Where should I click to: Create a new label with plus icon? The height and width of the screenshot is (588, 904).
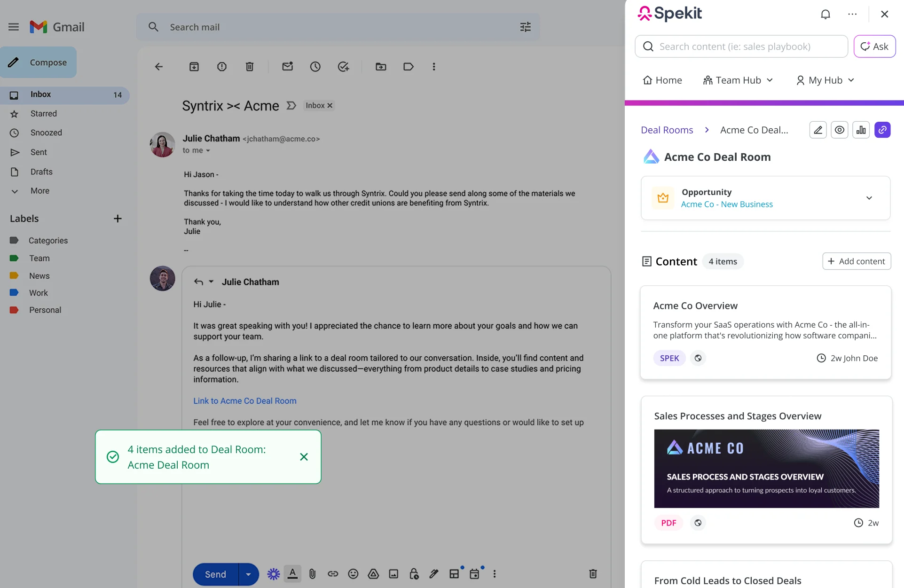pyautogui.click(x=118, y=219)
